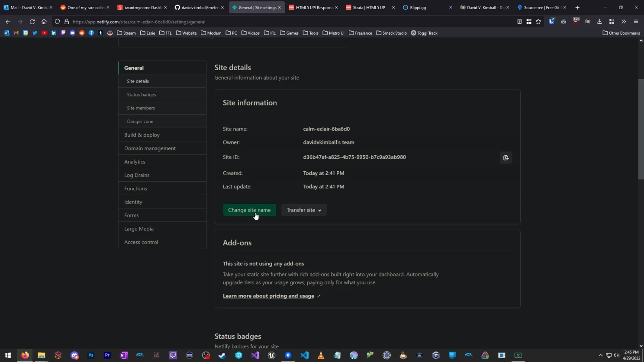
Task: Refresh the page with the reload icon
Action: (32, 22)
